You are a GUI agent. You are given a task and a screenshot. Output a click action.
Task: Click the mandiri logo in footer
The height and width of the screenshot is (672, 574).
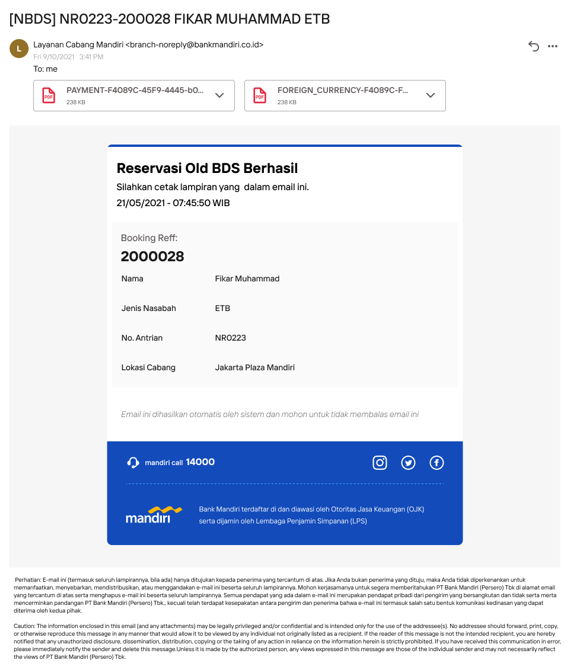(x=153, y=515)
